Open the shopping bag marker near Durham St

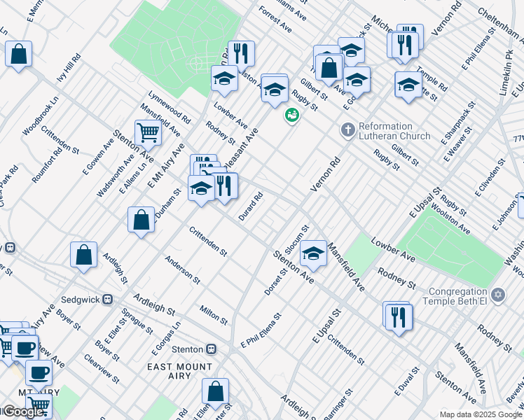(141, 219)
